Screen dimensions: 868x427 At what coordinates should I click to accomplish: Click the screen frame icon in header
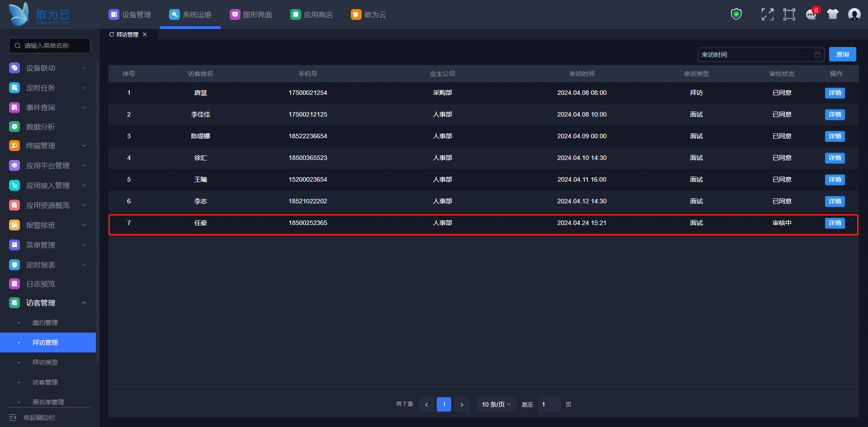pyautogui.click(x=789, y=14)
